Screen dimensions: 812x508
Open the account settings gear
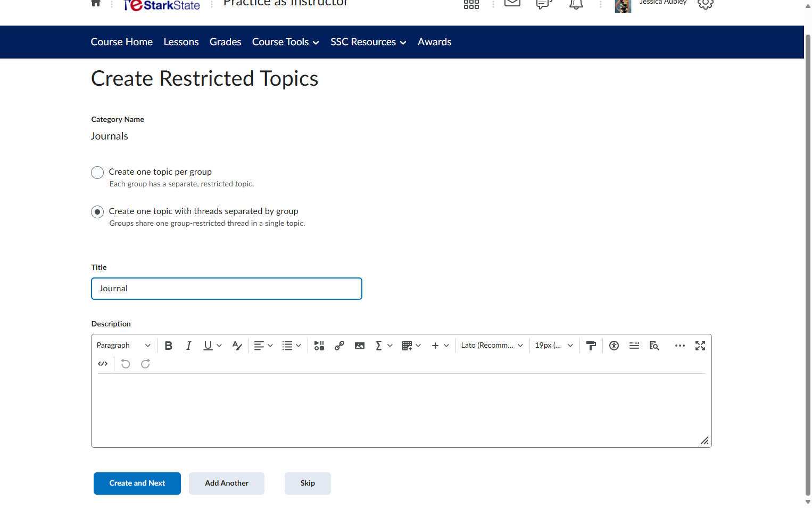click(x=705, y=3)
